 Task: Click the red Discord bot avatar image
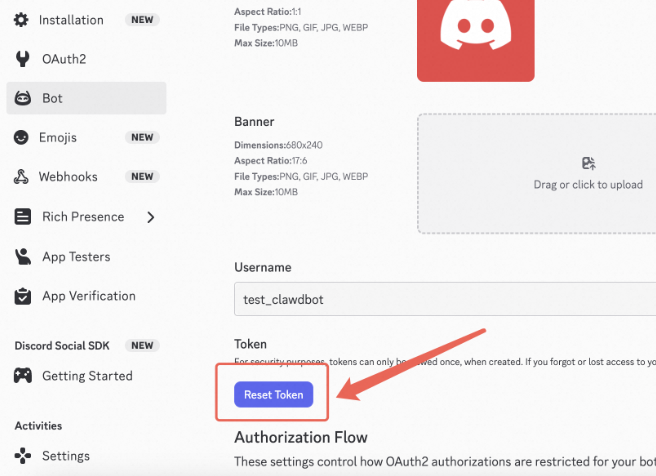[476, 41]
